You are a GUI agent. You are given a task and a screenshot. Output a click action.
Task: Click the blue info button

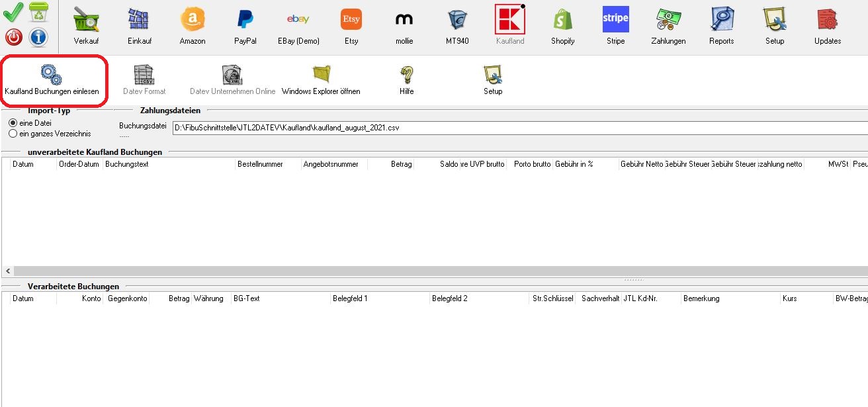[x=38, y=37]
